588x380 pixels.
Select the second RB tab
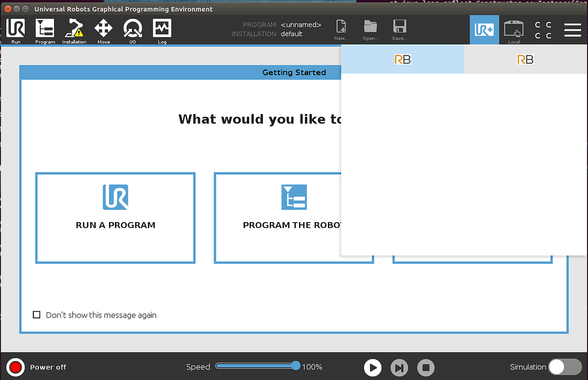click(x=525, y=59)
